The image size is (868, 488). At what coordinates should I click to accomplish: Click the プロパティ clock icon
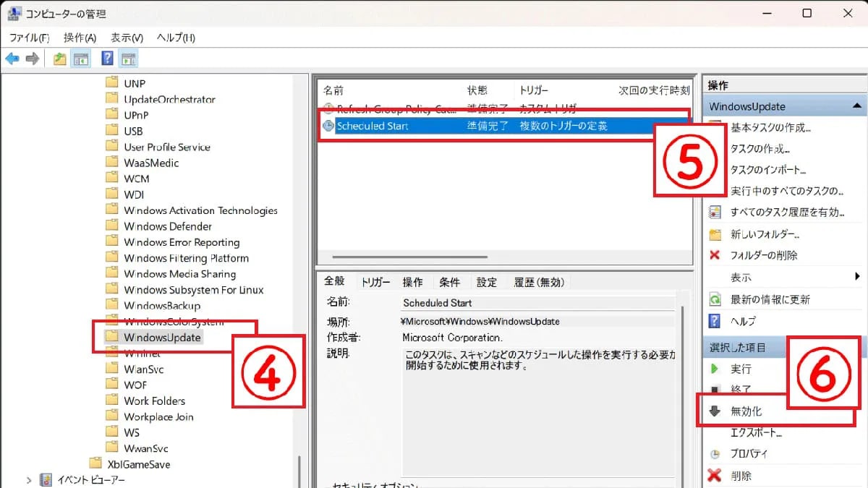[x=715, y=454]
